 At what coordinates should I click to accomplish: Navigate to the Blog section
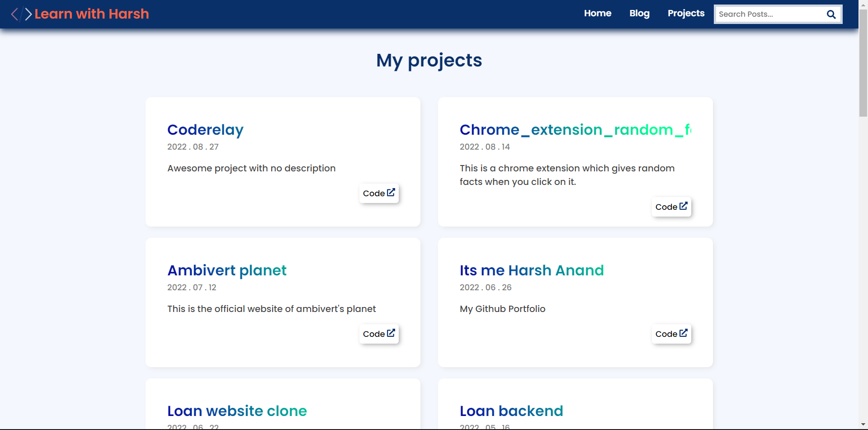[x=639, y=13]
